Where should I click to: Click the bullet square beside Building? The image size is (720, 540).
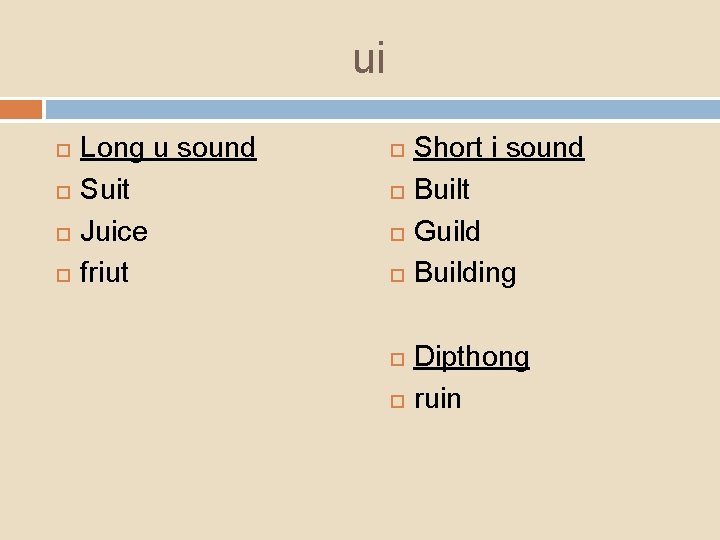click(396, 274)
